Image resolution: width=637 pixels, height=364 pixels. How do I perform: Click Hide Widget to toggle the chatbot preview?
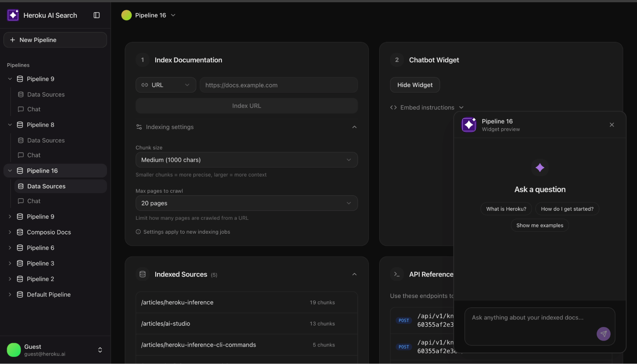click(415, 85)
